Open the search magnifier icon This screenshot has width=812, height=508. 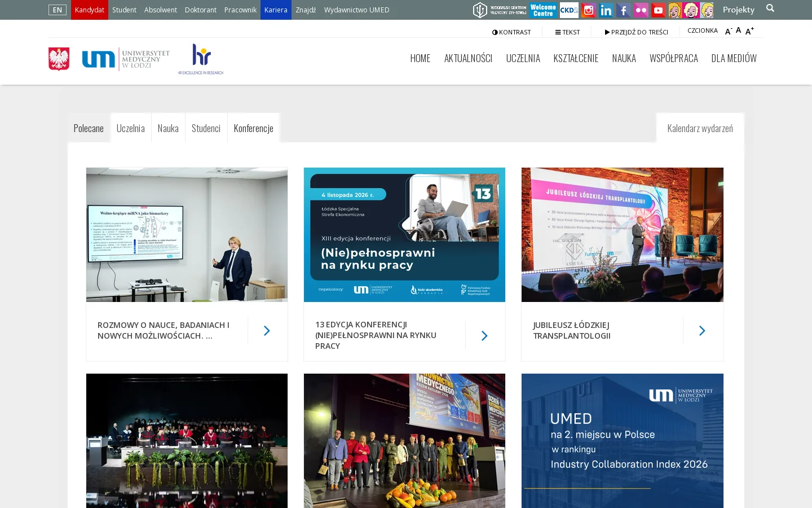pyautogui.click(x=770, y=8)
